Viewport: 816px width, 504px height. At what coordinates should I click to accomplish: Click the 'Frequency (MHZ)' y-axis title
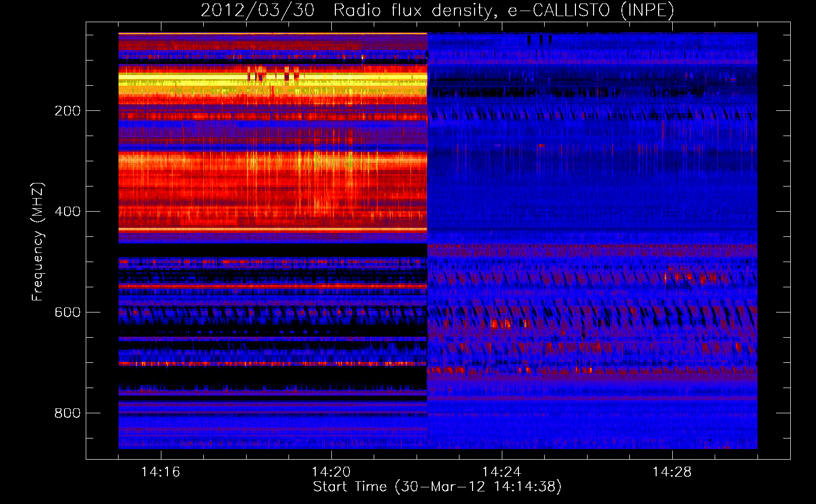[38, 242]
